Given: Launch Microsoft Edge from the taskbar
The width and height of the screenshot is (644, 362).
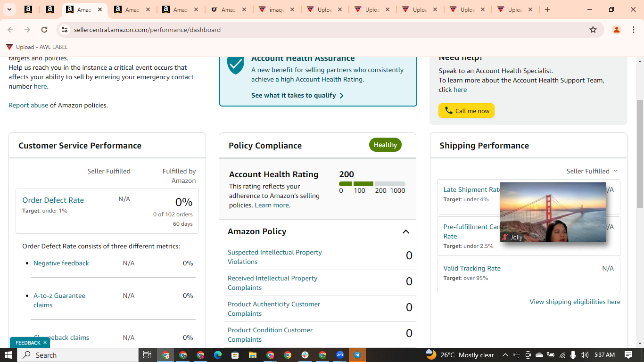Looking at the screenshot, I should coord(218,355).
